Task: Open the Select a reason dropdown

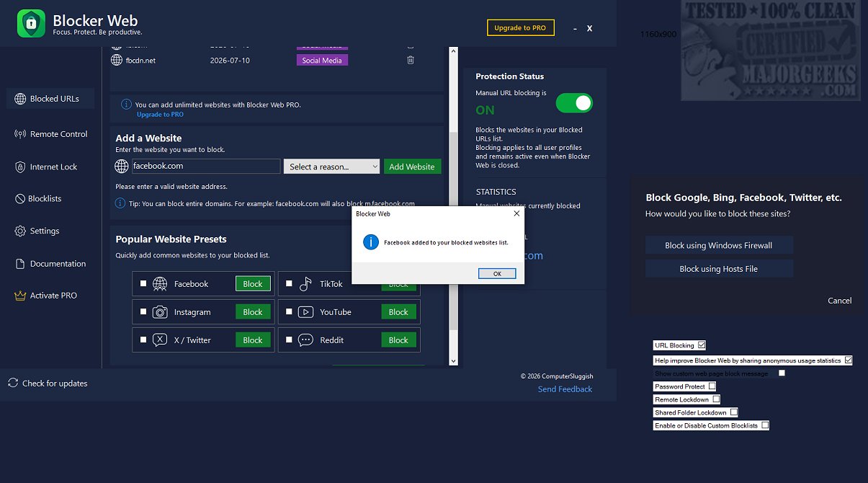Action: point(331,167)
